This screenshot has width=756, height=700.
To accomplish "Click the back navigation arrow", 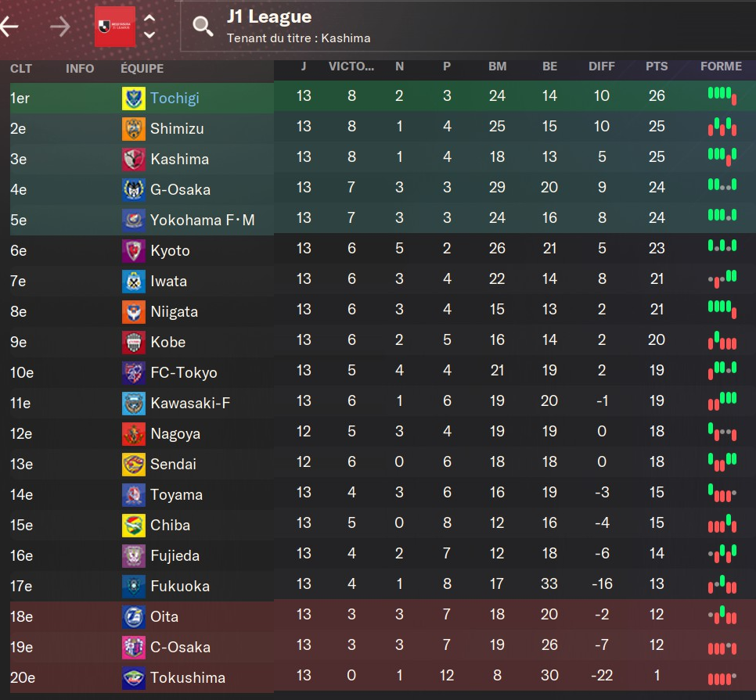I will 9,27.
